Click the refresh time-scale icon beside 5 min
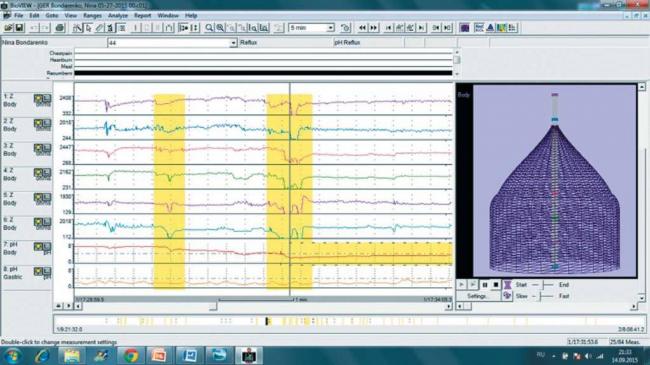 pyautogui.click(x=345, y=28)
